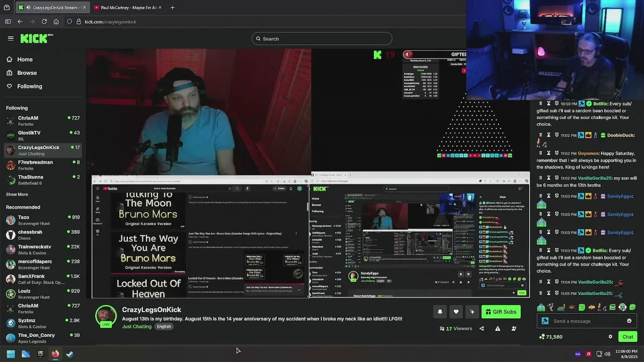Click the CrazyLegsOnKick channel avatar
Viewport: 644px width, 362px height.
click(106, 316)
